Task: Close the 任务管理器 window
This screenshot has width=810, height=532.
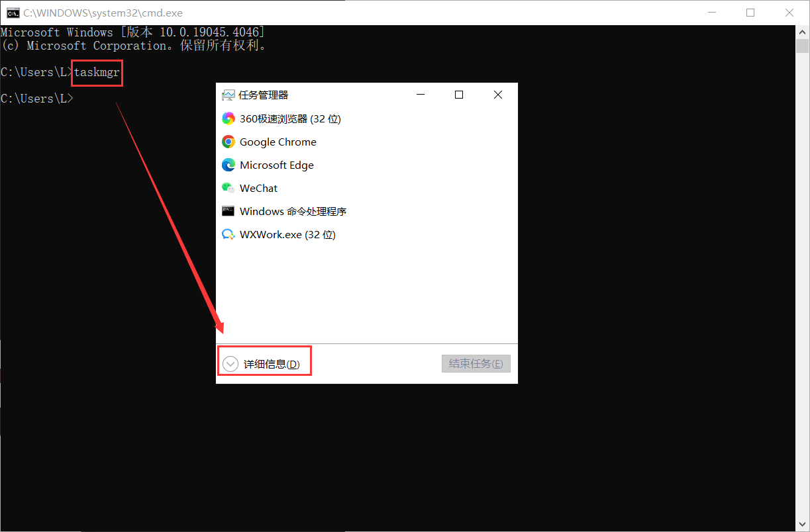Action: coord(498,95)
